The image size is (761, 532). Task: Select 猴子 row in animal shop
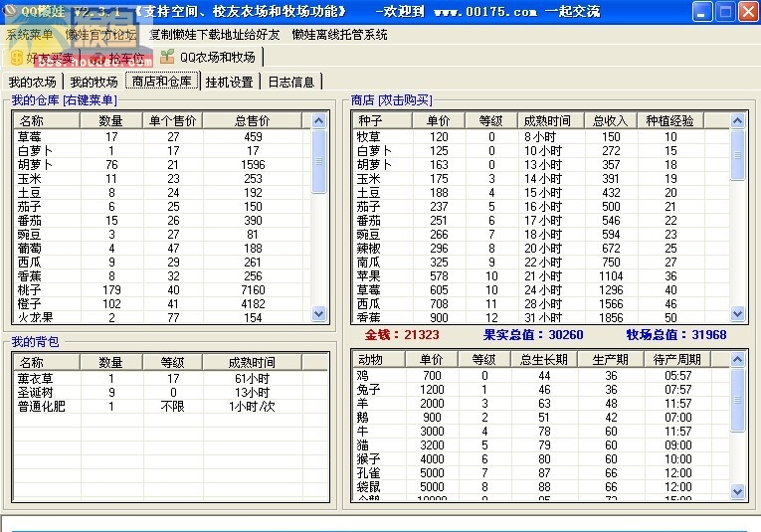coord(541,458)
